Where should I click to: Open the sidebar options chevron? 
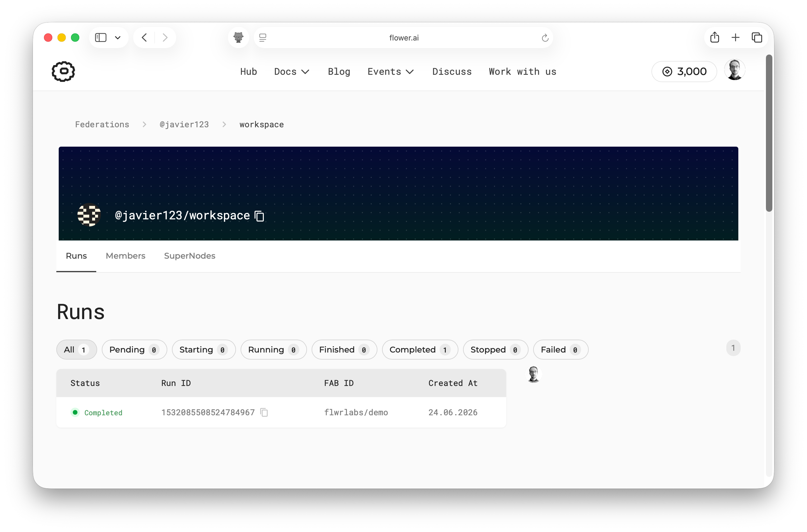click(118, 37)
